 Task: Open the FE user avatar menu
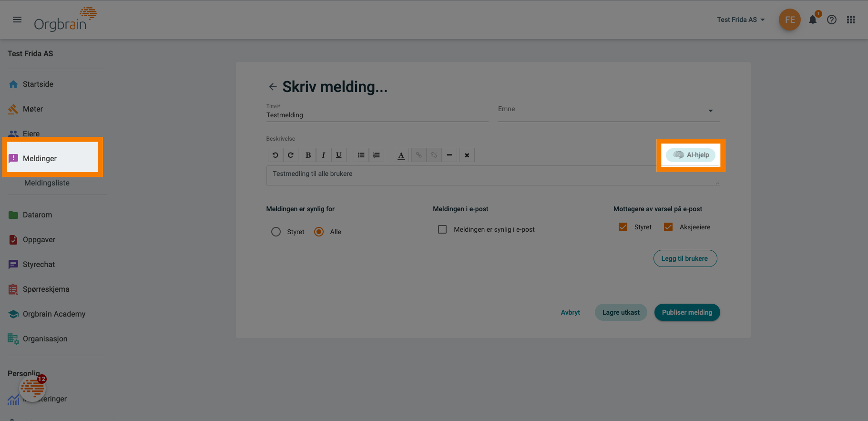click(x=790, y=20)
